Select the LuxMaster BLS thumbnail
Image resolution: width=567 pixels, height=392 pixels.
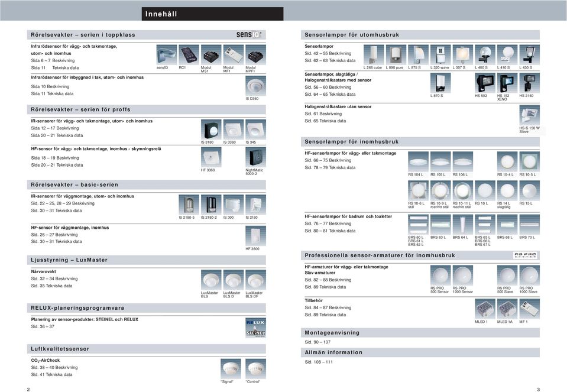tap(211, 280)
